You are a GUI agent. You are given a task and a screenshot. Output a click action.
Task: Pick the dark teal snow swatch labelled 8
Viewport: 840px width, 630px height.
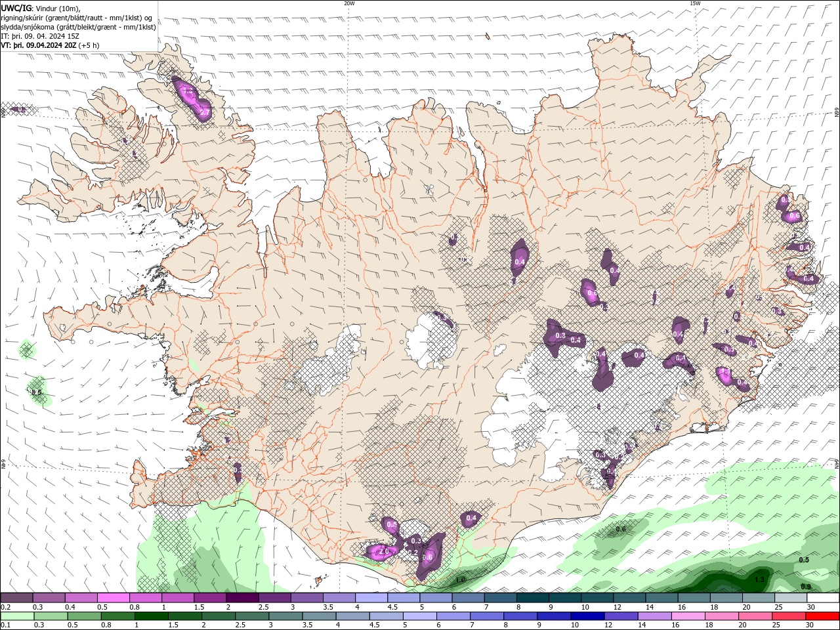[x=532, y=598]
